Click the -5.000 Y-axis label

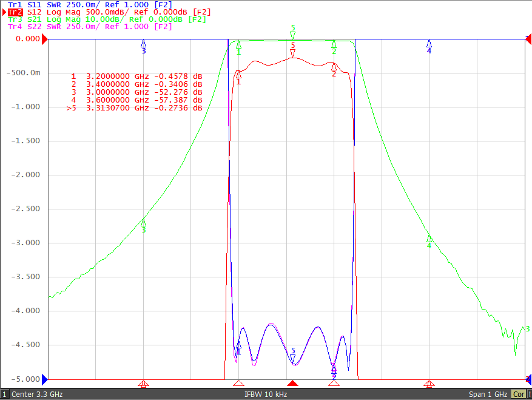click(25, 379)
